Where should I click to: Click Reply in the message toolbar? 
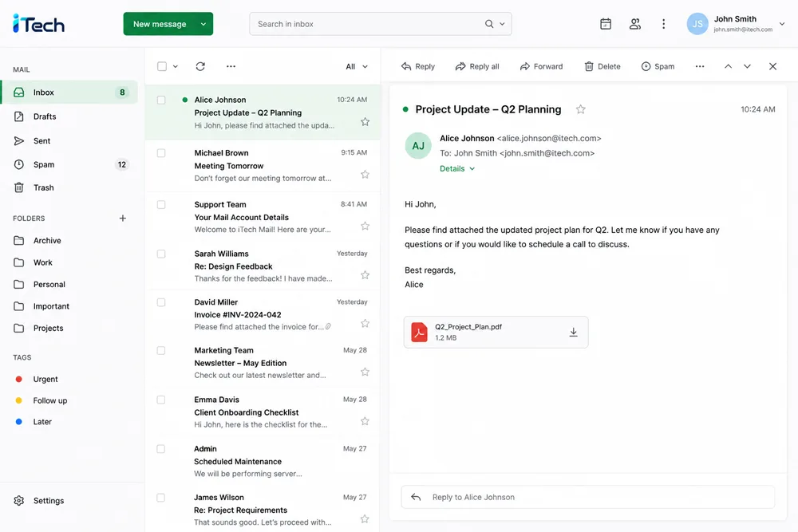coord(418,67)
